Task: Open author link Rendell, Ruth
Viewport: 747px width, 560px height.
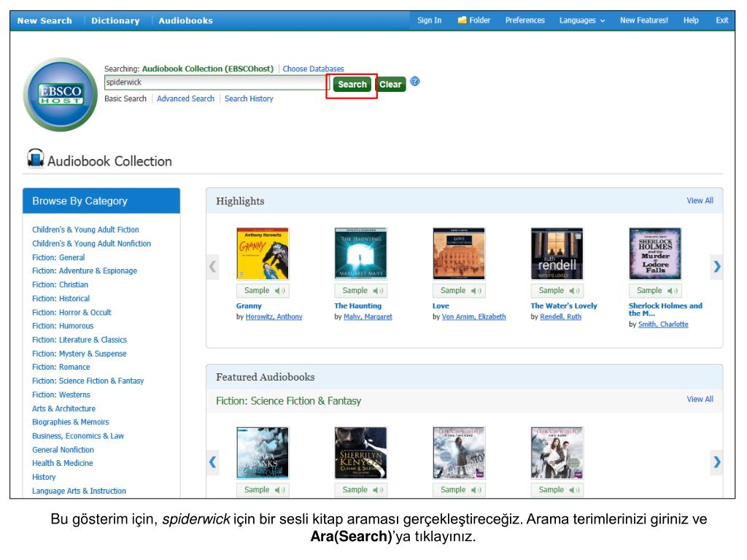Action: point(560,316)
